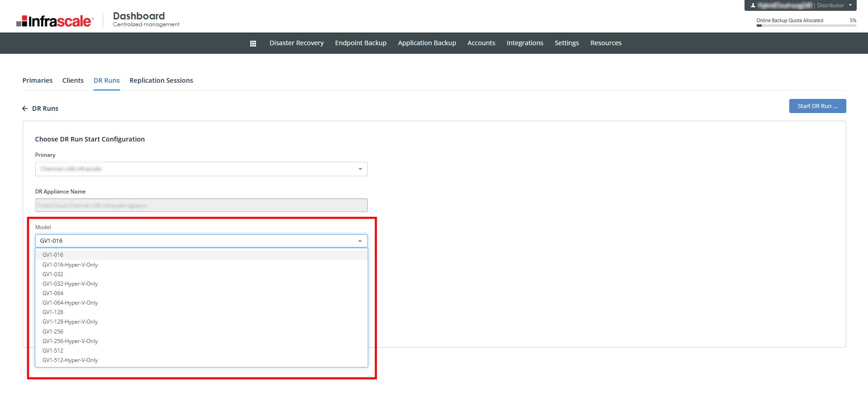Viewport: 868px width, 400px height.
Task: Collapse the Model dropdown
Action: click(360, 241)
